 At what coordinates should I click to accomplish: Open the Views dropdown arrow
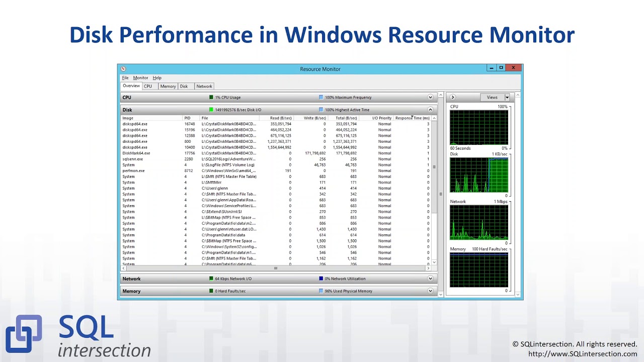(x=507, y=97)
